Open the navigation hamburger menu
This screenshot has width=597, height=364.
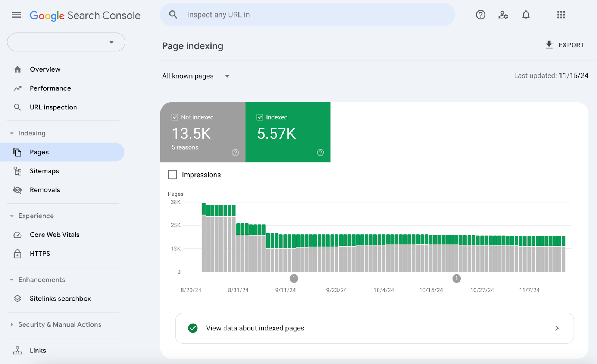[x=16, y=15]
